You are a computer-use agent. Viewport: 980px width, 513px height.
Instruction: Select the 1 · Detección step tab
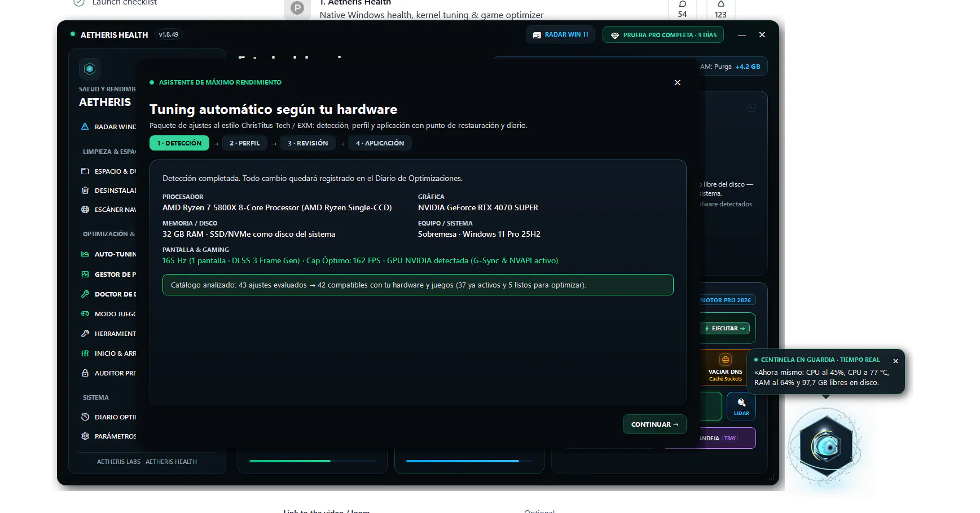(179, 143)
